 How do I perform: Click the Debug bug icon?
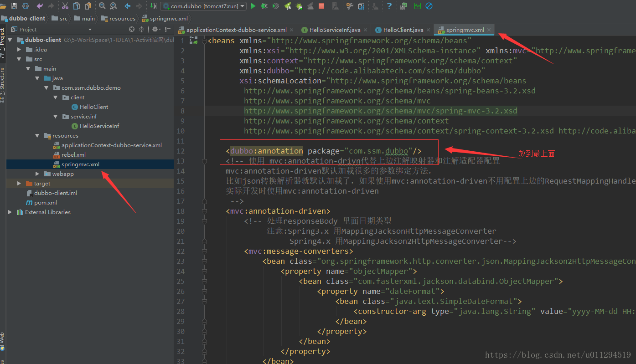[x=264, y=6]
